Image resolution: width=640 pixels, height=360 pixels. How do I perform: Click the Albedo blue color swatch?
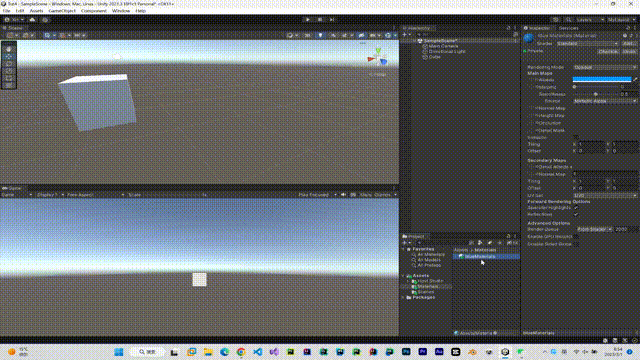tap(602, 80)
